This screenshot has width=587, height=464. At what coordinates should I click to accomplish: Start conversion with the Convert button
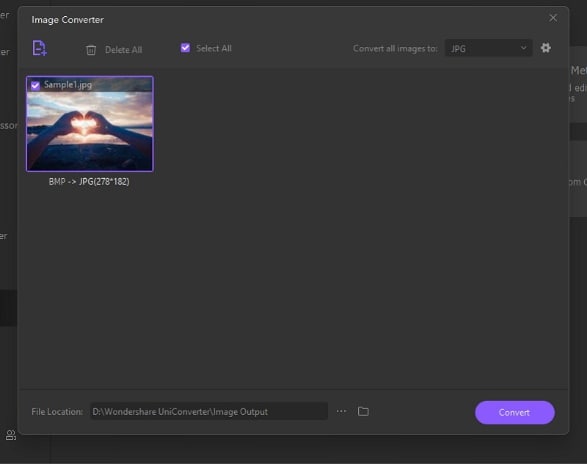(x=515, y=412)
